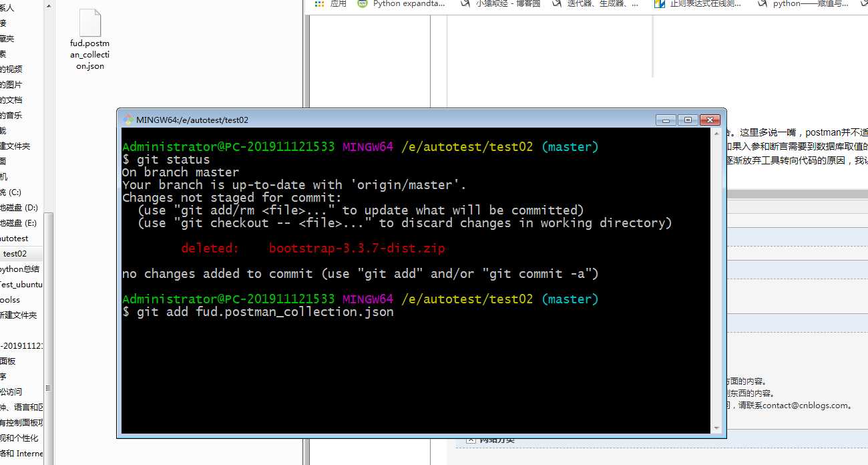
Task: Click 'no changes added to commit' terminal line
Action: click(x=361, y=274)
